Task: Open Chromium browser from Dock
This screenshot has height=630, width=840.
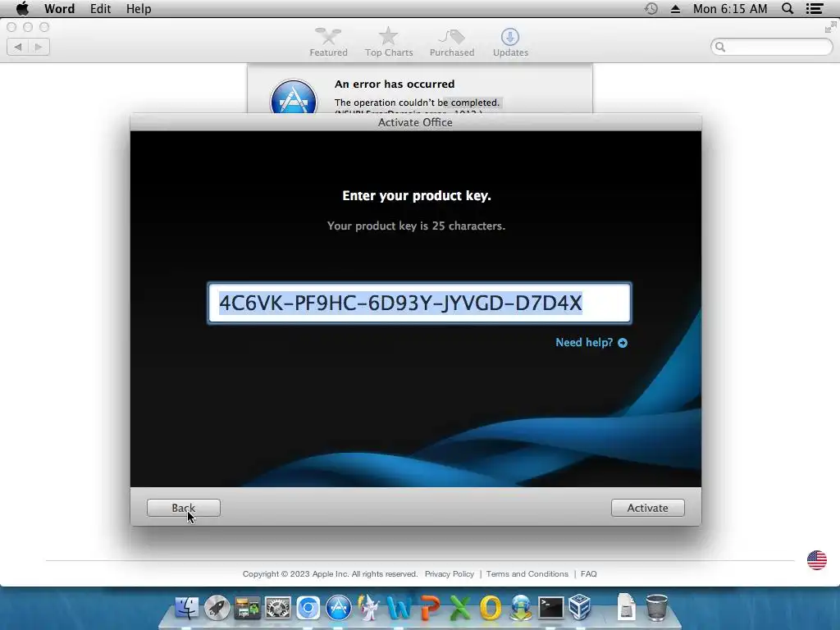Action: point(308,608)
